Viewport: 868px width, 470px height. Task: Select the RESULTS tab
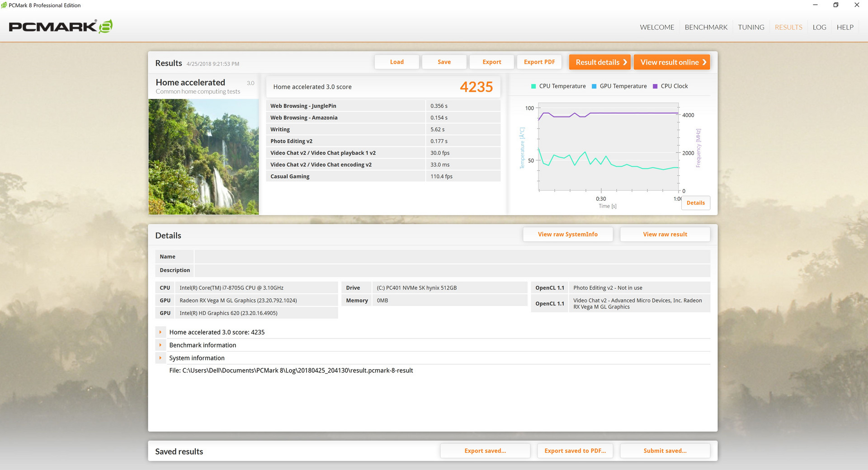click(788, 27)
